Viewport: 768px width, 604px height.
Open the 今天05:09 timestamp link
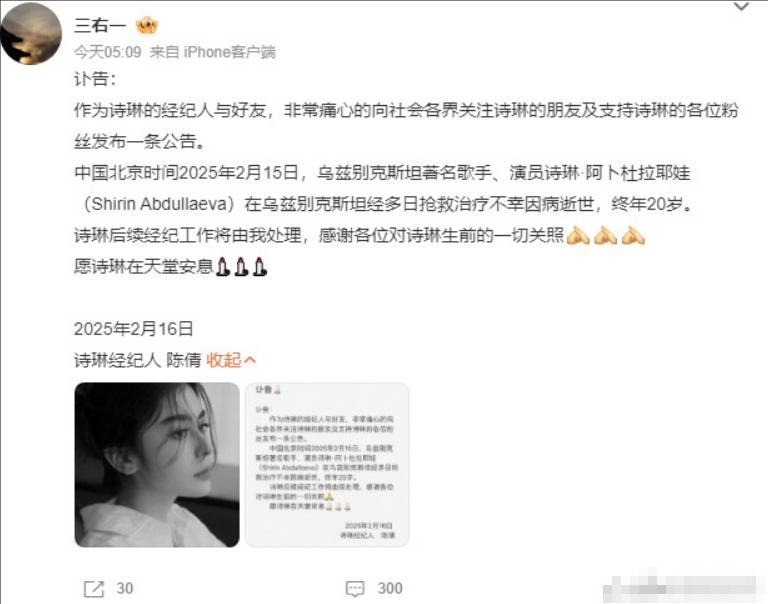coord(108,52)
